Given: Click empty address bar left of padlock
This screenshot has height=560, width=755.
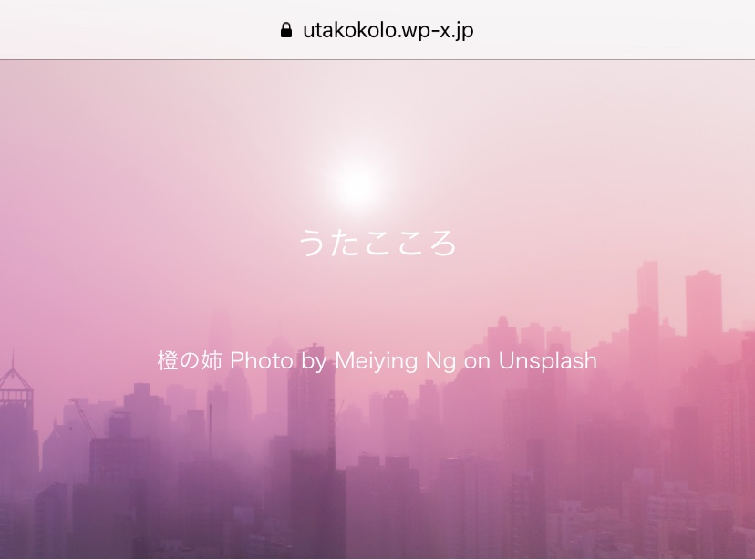Looking at the screenshot, I should coord(140,30).
